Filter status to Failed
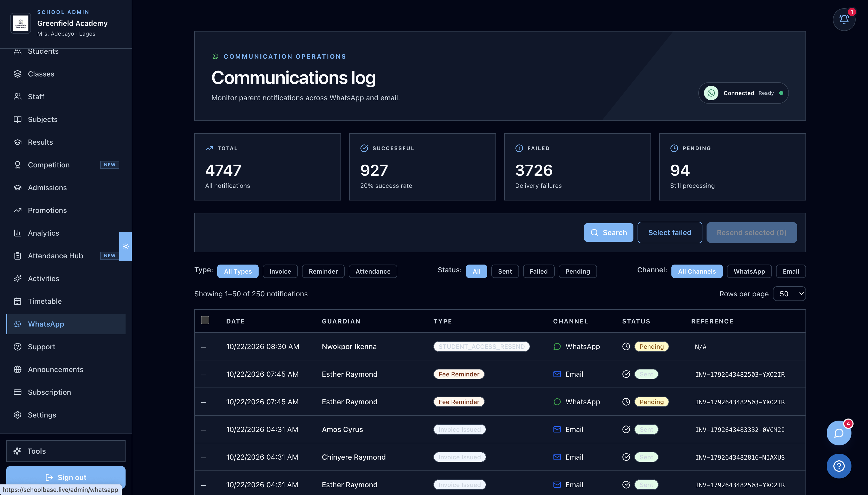The image size is (868, 495). (538, 271)
